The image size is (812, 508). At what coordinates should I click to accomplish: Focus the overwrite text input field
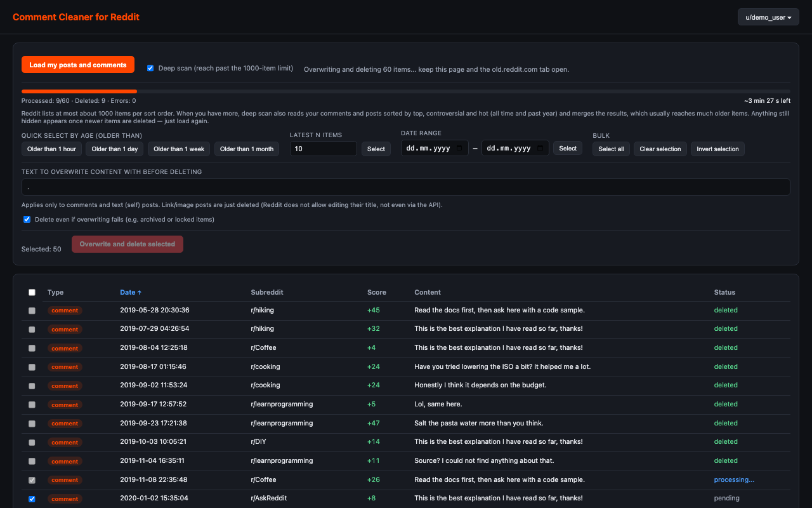[x=406, y=187]
